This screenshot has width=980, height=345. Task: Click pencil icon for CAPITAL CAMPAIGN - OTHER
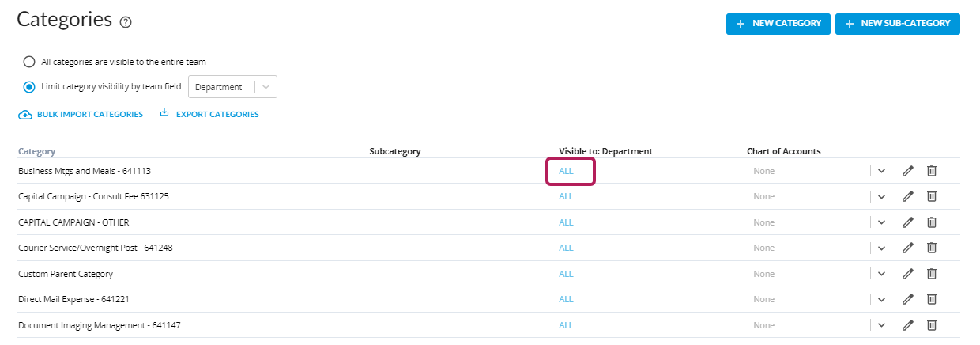tap(908, 222)
